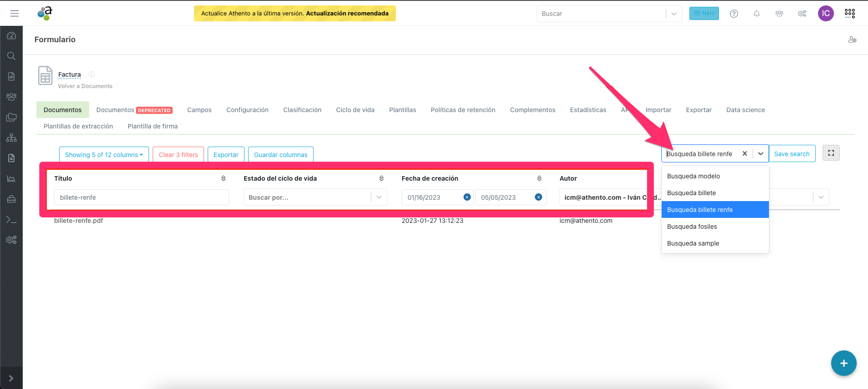Open the Ciclo de vida tab

[x=355, y=110]
